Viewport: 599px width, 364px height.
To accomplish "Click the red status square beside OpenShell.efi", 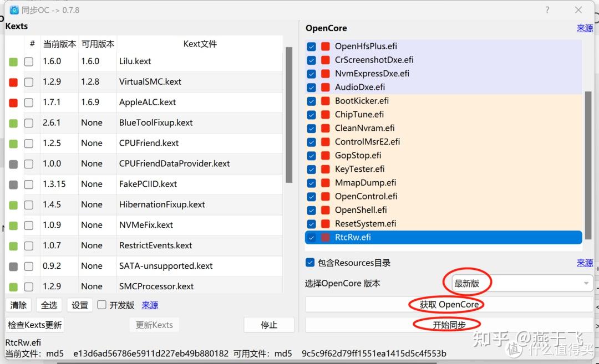I will point(326,210).
